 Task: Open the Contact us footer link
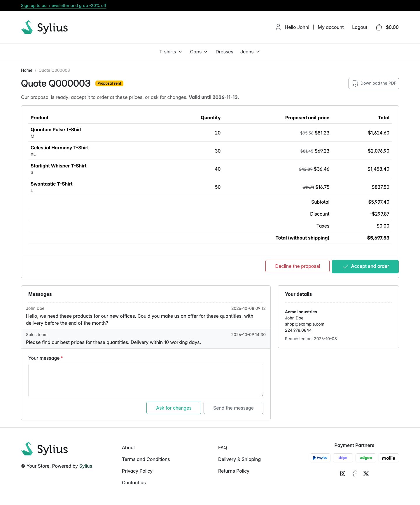[x=134, y=483]
